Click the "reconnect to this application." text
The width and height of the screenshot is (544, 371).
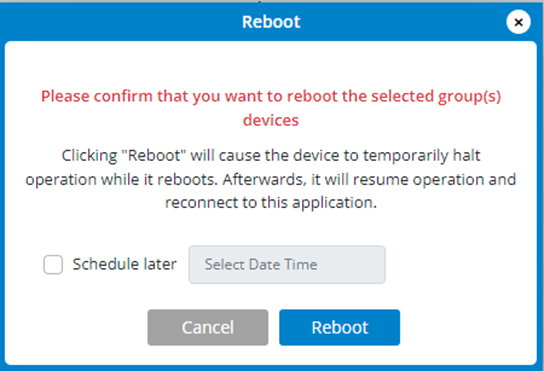271,202
